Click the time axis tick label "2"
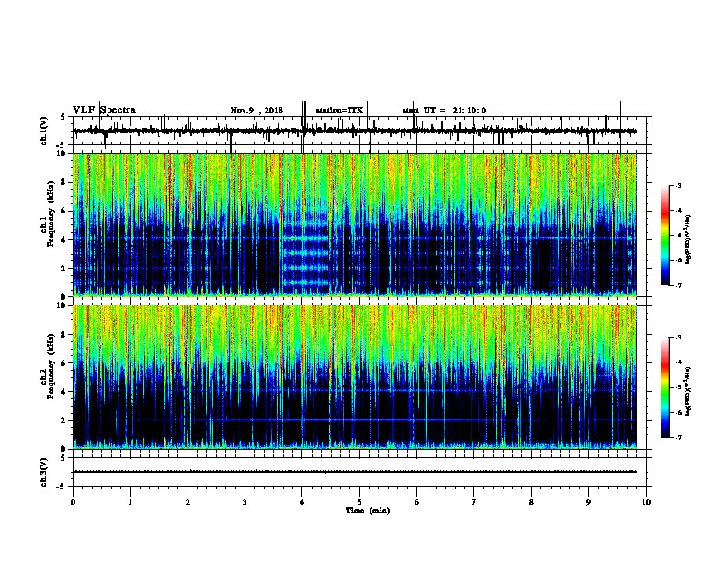The height and width of the screenshot is (563, 728). pyautogui.click(x=188, y=502)
